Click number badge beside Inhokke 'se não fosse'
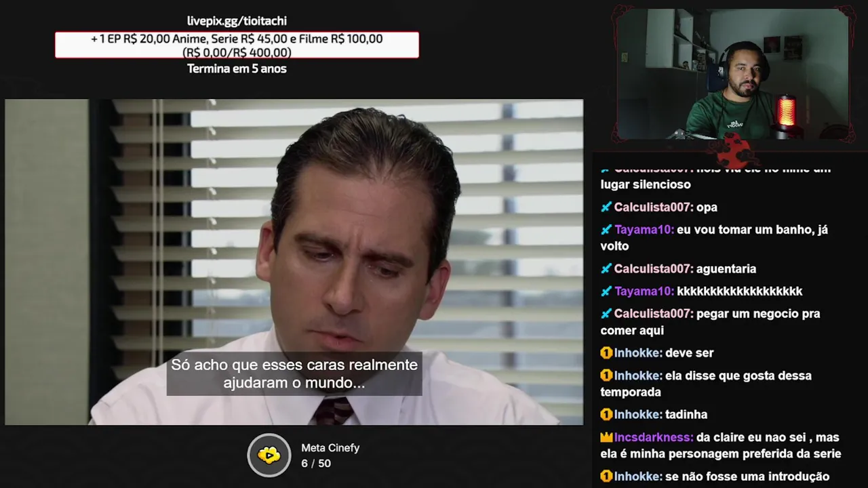Image resolution: width=868 pixels, height=488 pixels. [x=606, y=476]
